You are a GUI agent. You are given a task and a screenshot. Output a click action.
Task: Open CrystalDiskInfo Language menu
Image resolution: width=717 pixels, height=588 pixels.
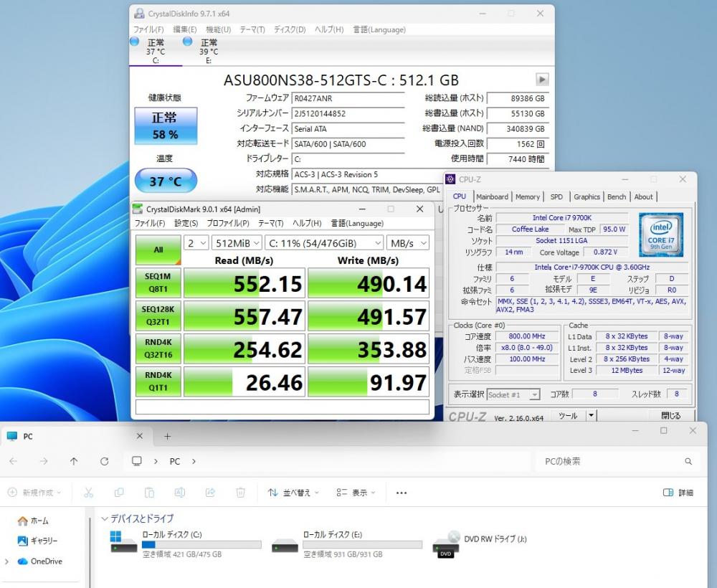[379, 29]
